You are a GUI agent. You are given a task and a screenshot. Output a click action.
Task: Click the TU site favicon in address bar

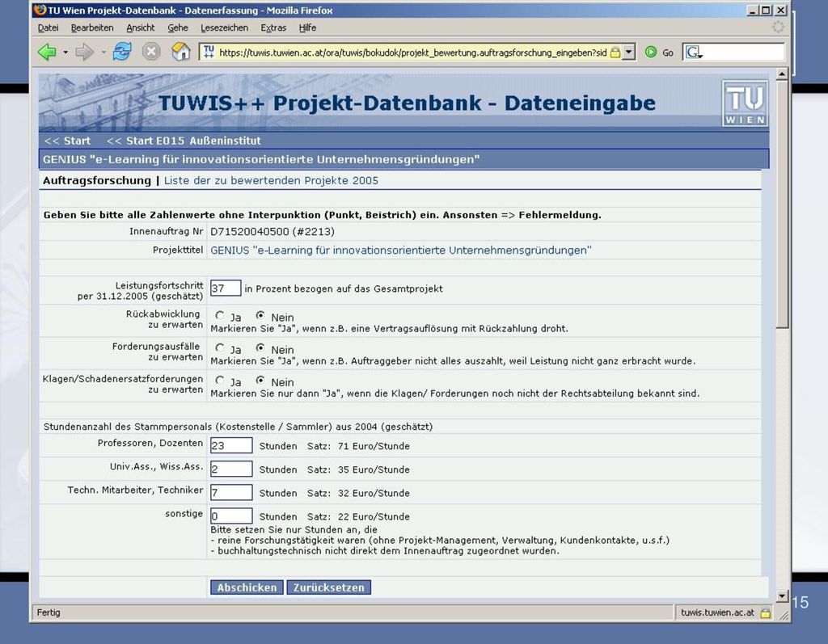[x=209, y=51]
